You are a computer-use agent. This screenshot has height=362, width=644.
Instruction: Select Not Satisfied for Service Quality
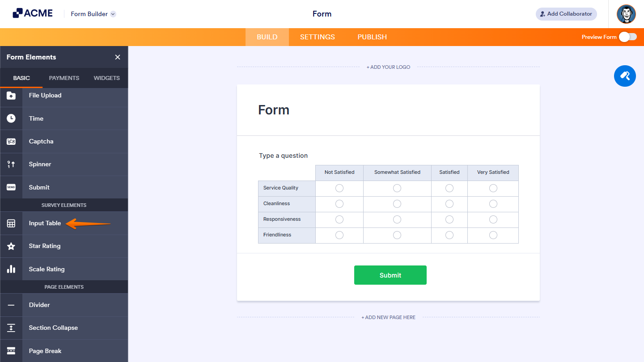point(339,188)
